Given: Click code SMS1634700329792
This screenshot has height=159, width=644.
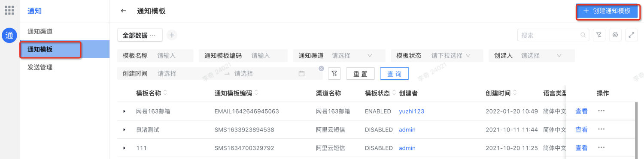Looking at the screenshot, I should tap(244, 148).
